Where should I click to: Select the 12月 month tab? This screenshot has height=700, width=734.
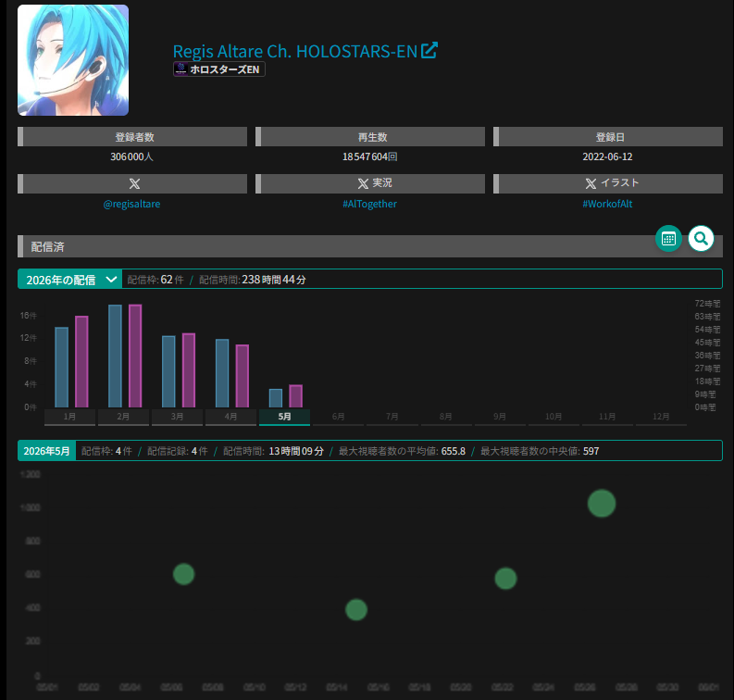pyautogui.click(x=661, y=417)
